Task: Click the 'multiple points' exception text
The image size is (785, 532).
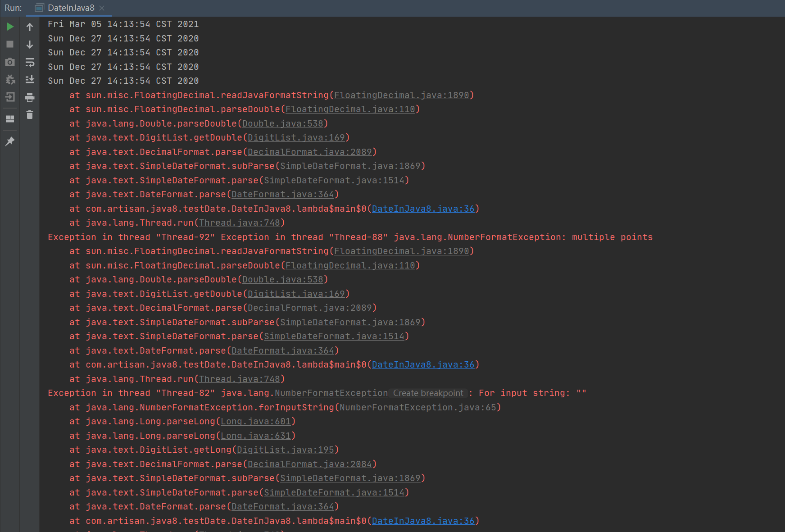Action: tap(612, 237)
